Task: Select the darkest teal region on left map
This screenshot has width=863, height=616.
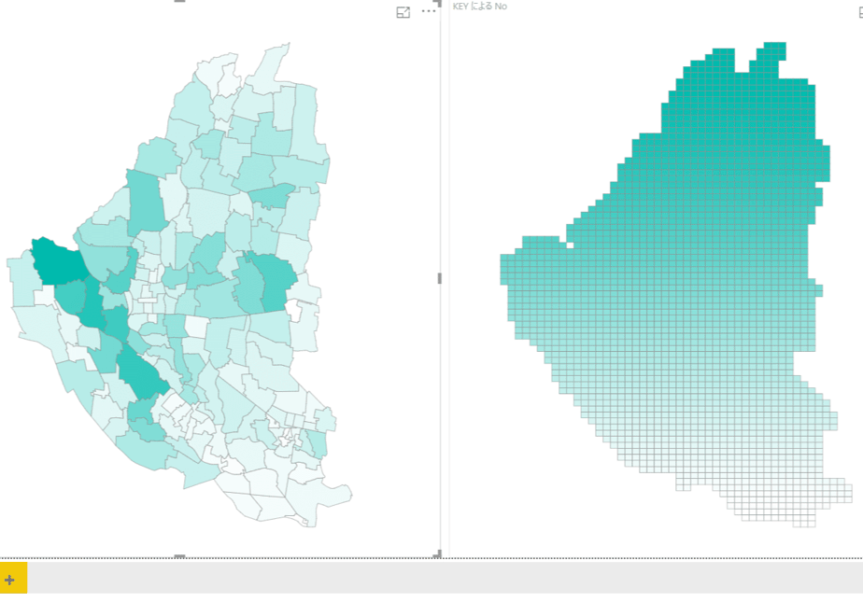Action: [x=58, y=262]
